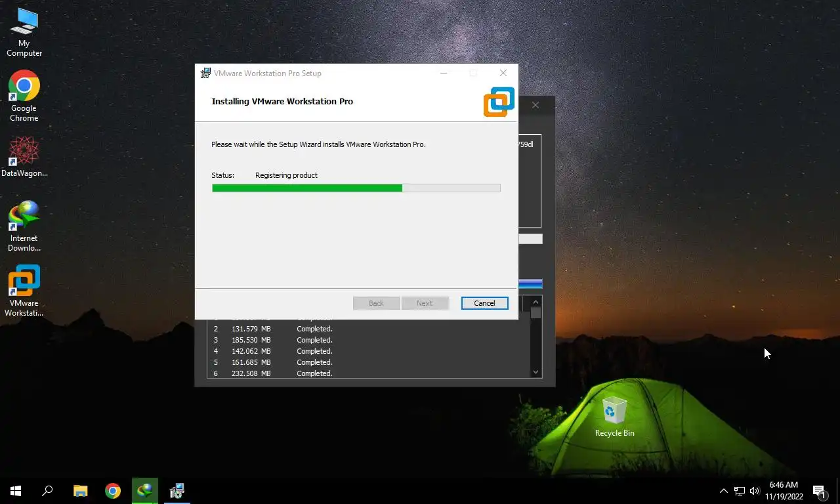Image resolution: width=840 pixels, height=504 pixels.
Task: Click the disabled Next button
Action: coord(425,303)
